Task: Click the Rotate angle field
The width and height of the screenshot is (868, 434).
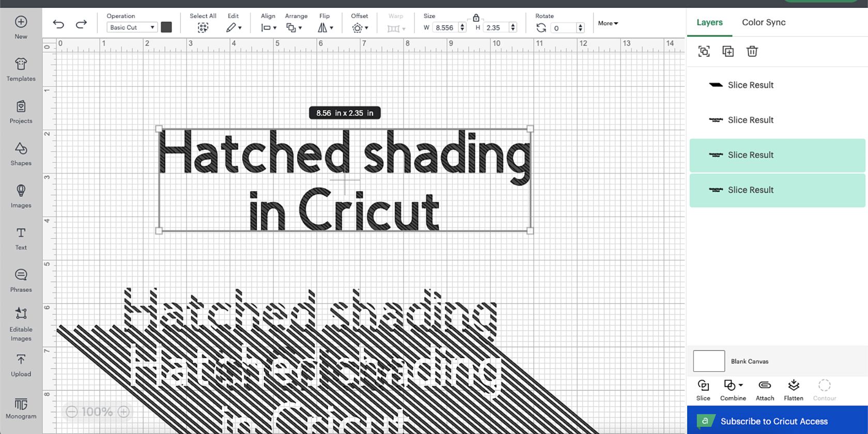Action: pos(563,28)
